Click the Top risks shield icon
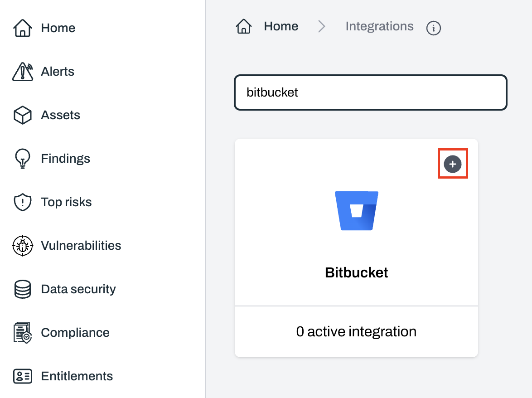This screenshot has height=398, width=532. coord(22,202)
